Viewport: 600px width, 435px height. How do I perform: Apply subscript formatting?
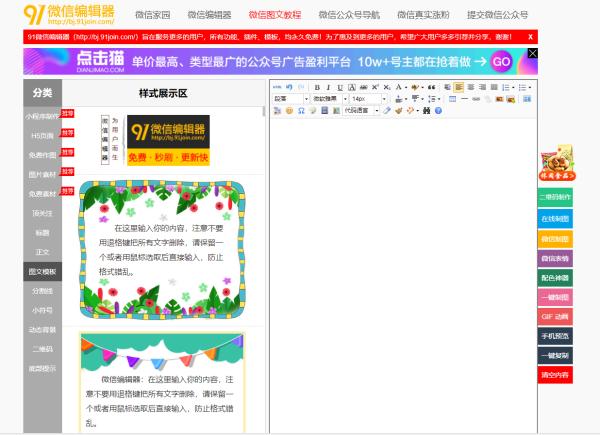click(x=387, y=87)
